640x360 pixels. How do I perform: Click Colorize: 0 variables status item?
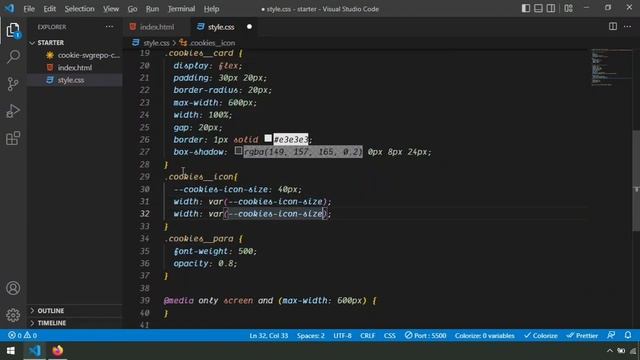(484, 336)
